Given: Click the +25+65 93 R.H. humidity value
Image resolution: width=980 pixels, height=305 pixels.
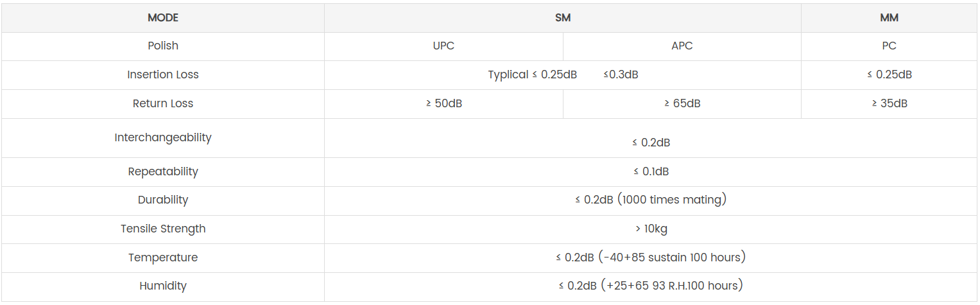Looking at the screenshot, I should (x=651, y=286).
